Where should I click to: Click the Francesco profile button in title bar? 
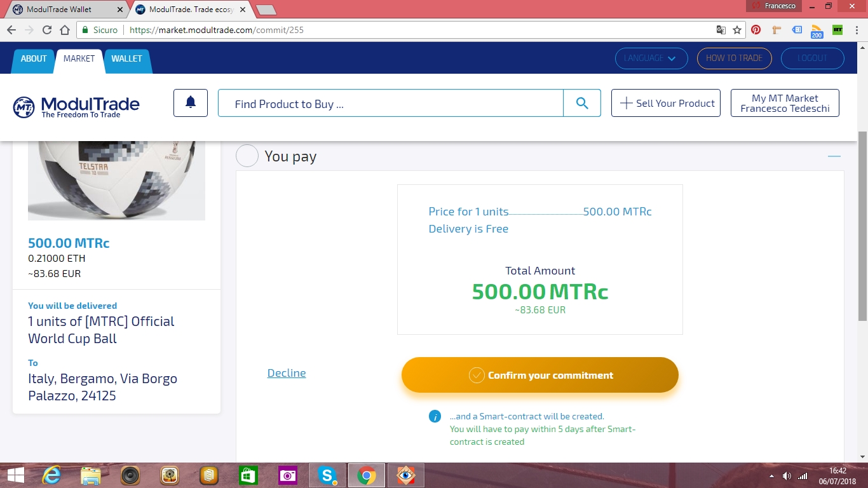[x=774, y=6]
